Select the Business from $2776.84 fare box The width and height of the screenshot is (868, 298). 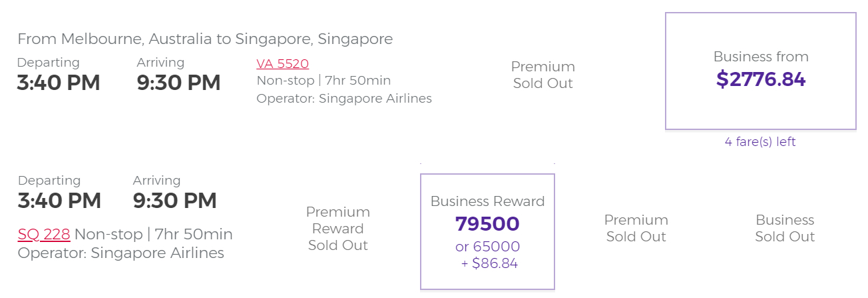(x=761, y=71)
